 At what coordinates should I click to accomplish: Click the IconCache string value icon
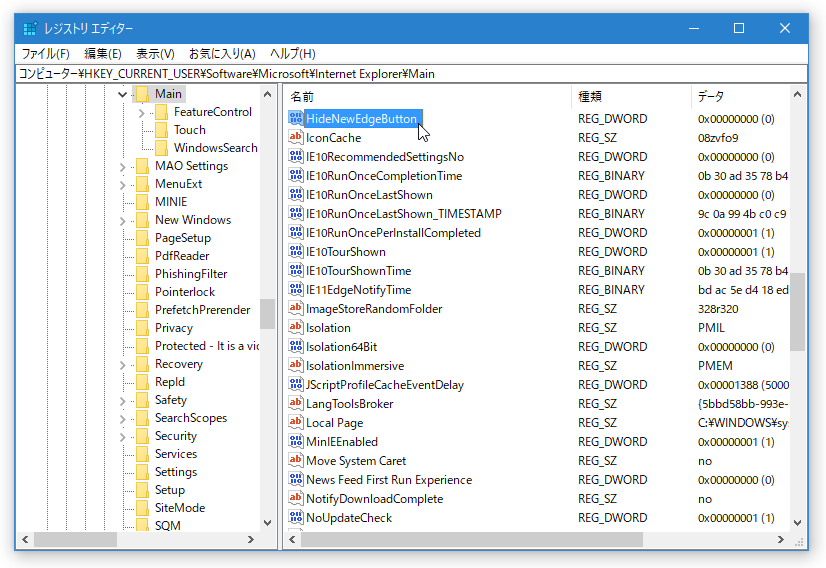click(296, 137)
